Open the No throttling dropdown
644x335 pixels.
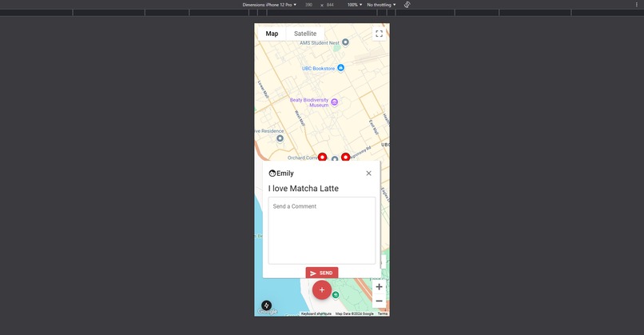click(381, 5)
